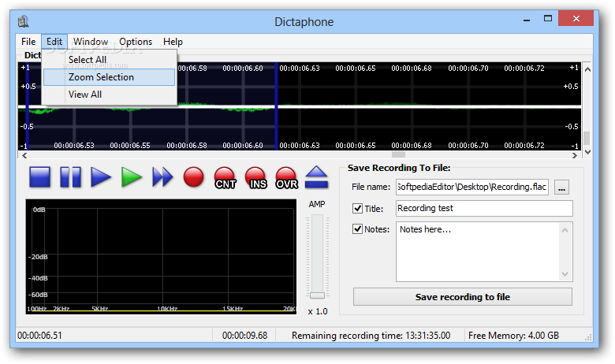Click the CNT continue-recording button

tap(225, 178)
